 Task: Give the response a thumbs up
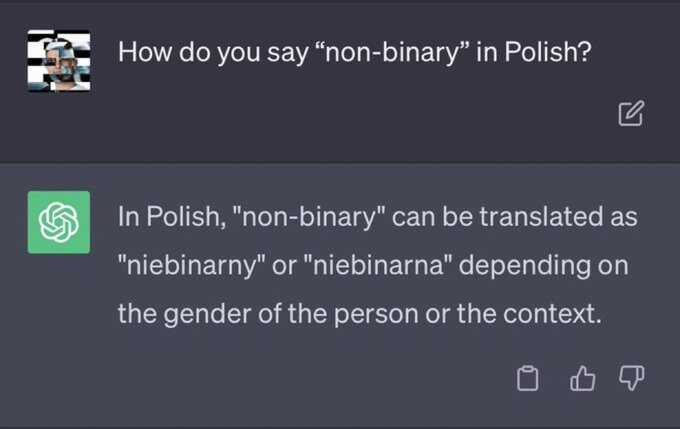point(582,378)
